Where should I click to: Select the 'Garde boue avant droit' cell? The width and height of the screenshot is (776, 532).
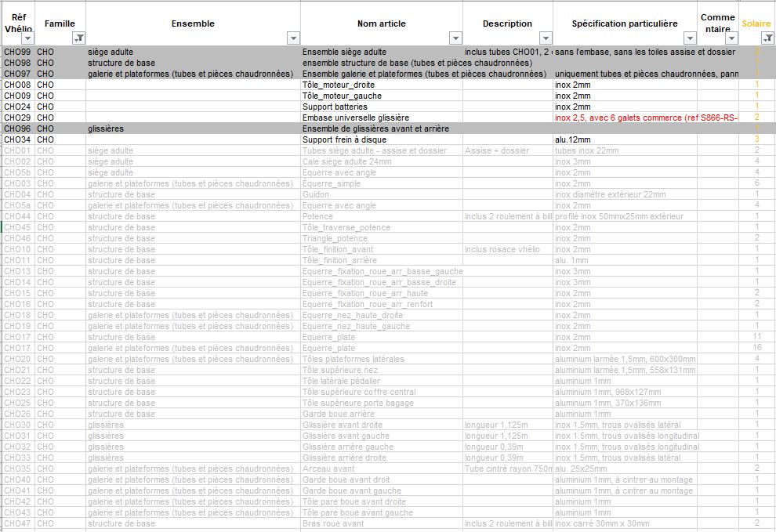382,480
